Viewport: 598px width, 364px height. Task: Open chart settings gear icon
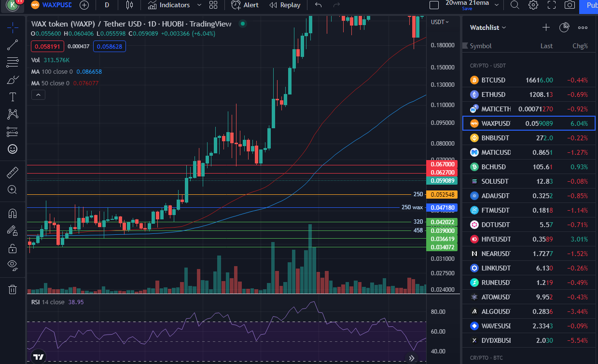click(533, 5)
